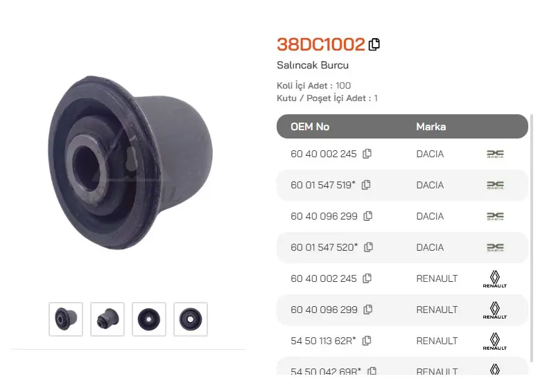This screenshot has height=392, width=547.
Task: Copy OEM number 60 01 547 519
Action: point(366,185)
